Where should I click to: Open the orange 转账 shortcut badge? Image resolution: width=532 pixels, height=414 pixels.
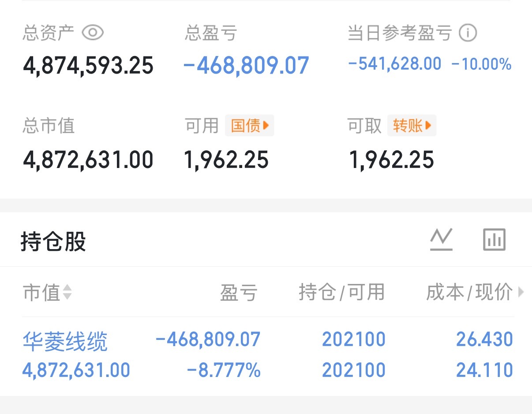tap(412, 125)
